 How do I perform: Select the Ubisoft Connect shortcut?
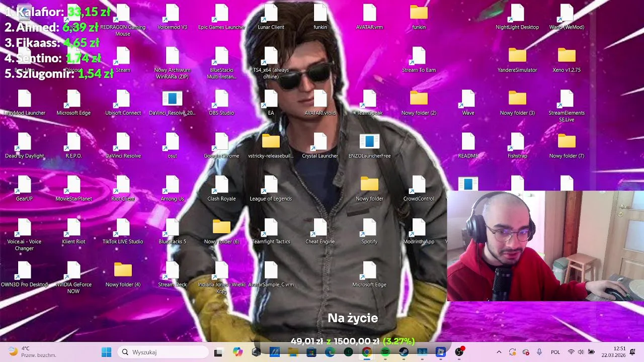(x=123, y=103)
